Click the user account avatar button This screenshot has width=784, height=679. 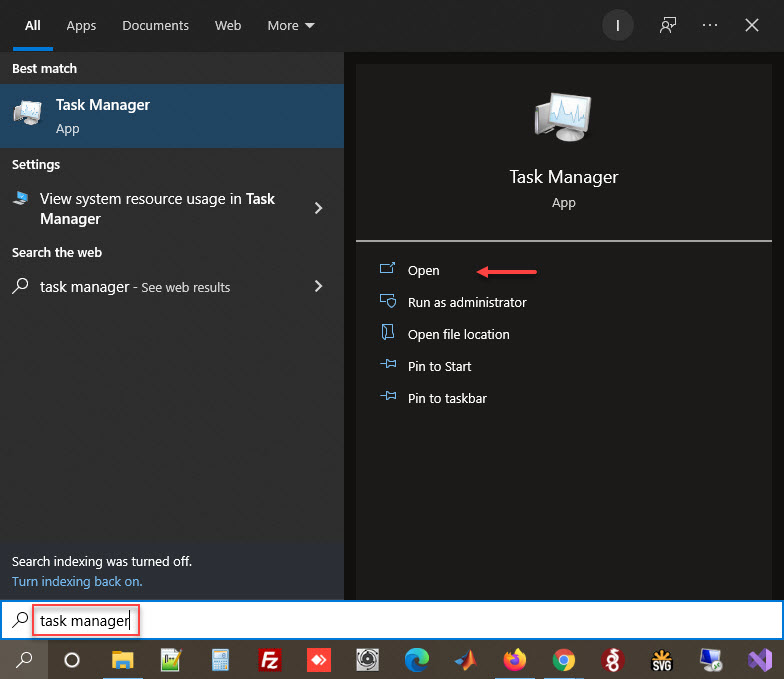click(618, 26)
